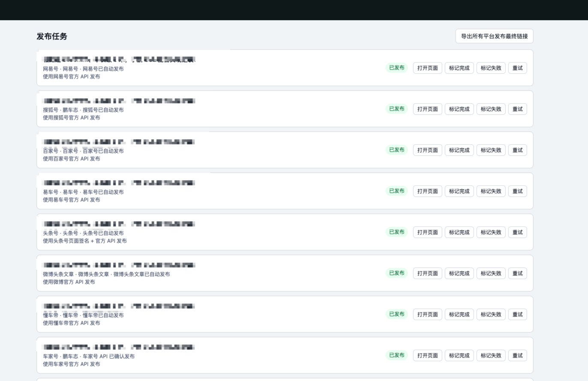Click the line 头条号 · 头条号 · 头条号已自动发布
The width and height of the screenshot is (588, 381).
[83, 233]
